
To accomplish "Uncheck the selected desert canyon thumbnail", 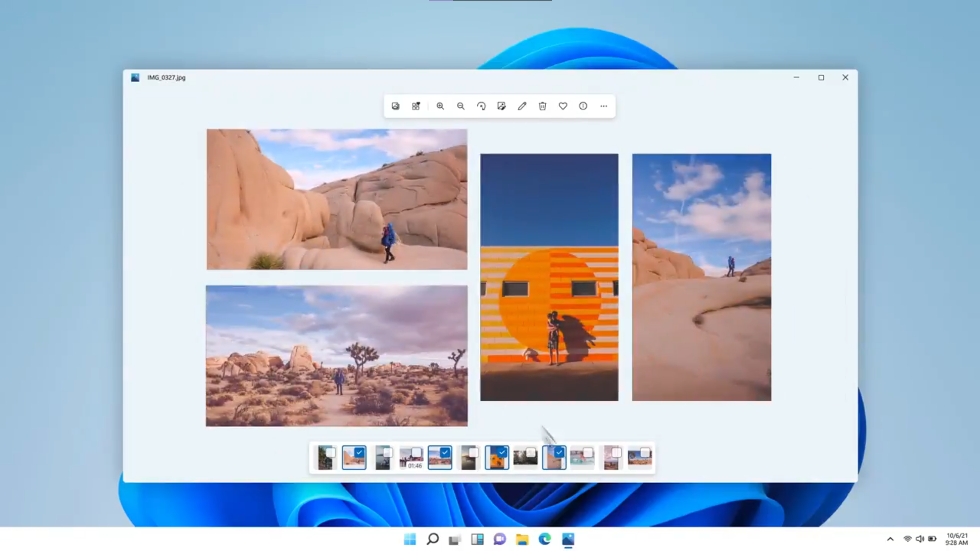I will coord(360,452).
